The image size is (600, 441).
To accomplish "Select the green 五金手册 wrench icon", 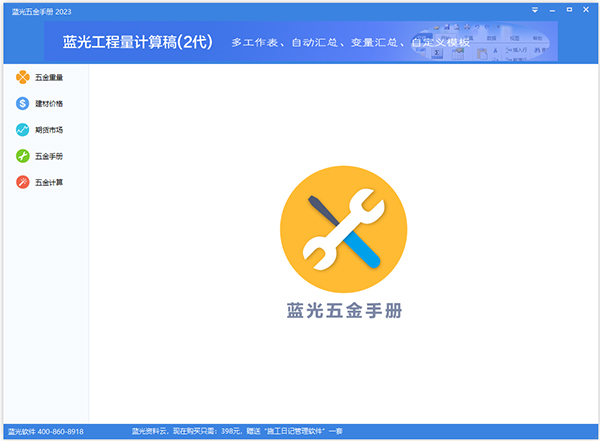I will [x=23, y=156].
